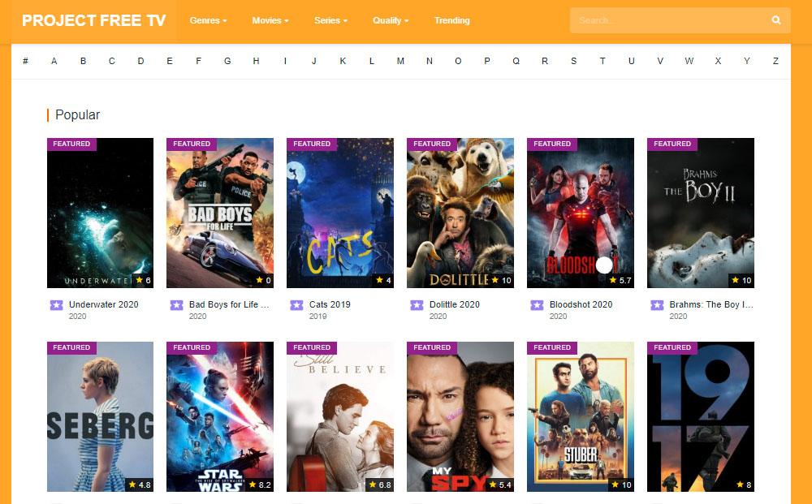Expand the Genres dropdown menu
The height and width of the screenshot is (504, 812).
tap(208, 20)
